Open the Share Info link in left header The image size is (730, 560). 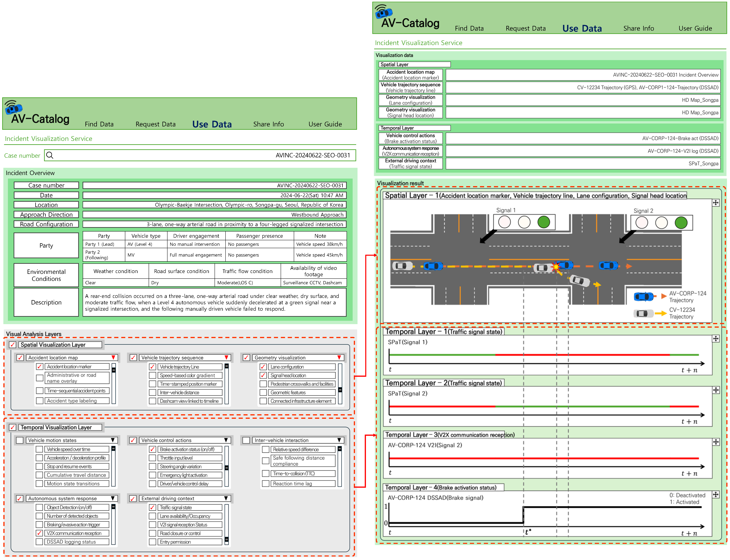(x=268, y=124)
